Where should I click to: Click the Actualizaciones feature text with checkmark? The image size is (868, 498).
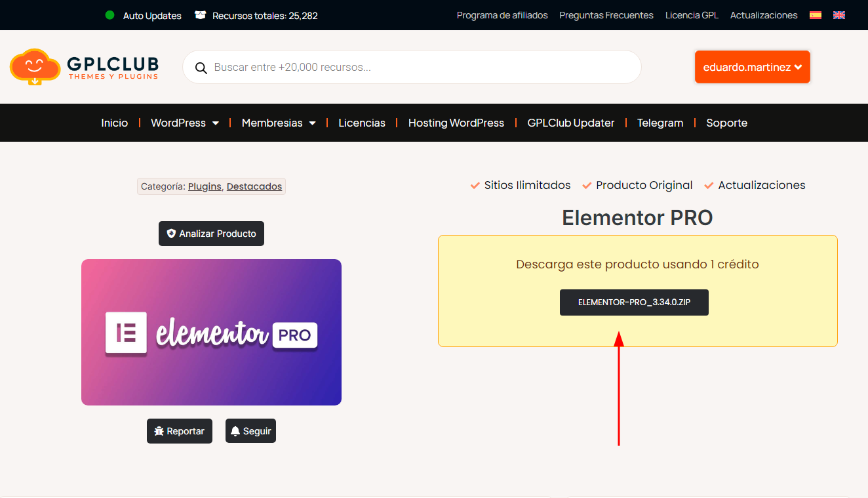tap(755, 185)
